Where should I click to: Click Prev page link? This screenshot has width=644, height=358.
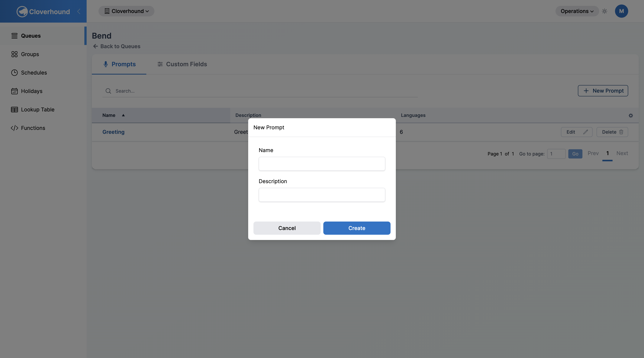click(x=593, y=153)
